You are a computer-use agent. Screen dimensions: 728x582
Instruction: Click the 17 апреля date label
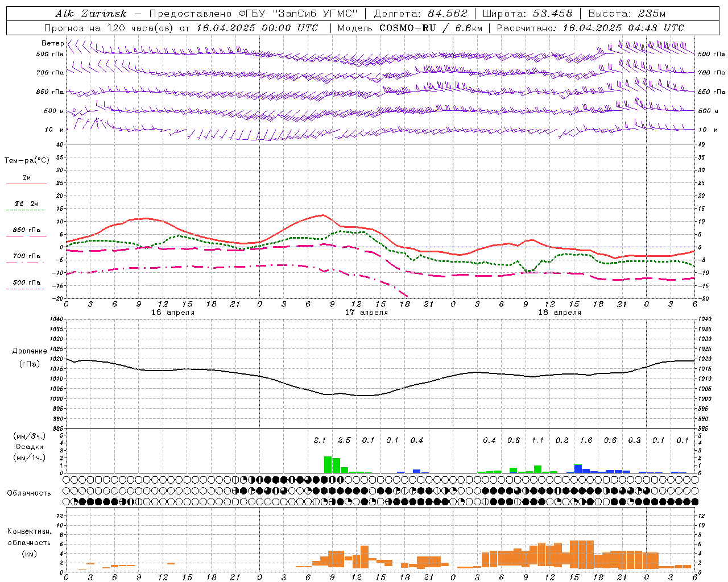coord(366,313)
